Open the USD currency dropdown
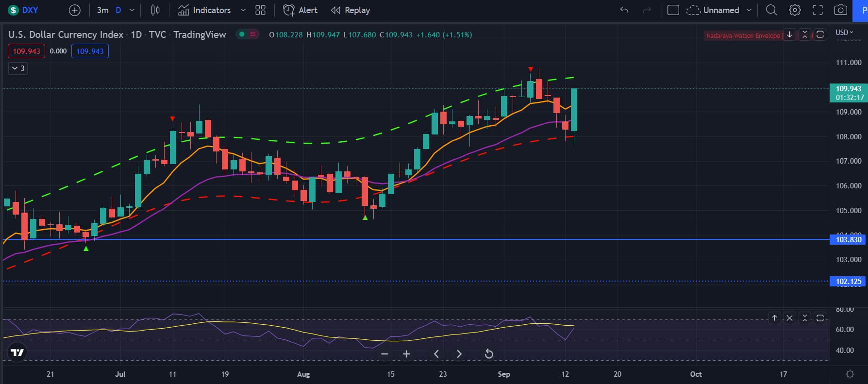The image size is (868, 384). (844, 32)
